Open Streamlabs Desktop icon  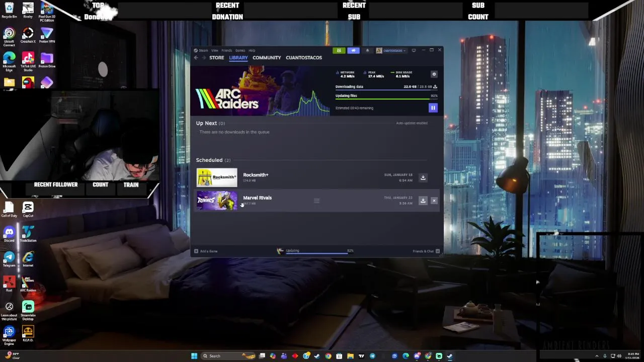click(28, 311)
